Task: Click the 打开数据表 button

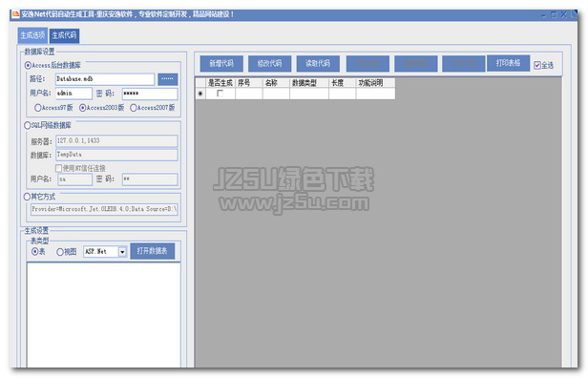Action: coord(153,251)
